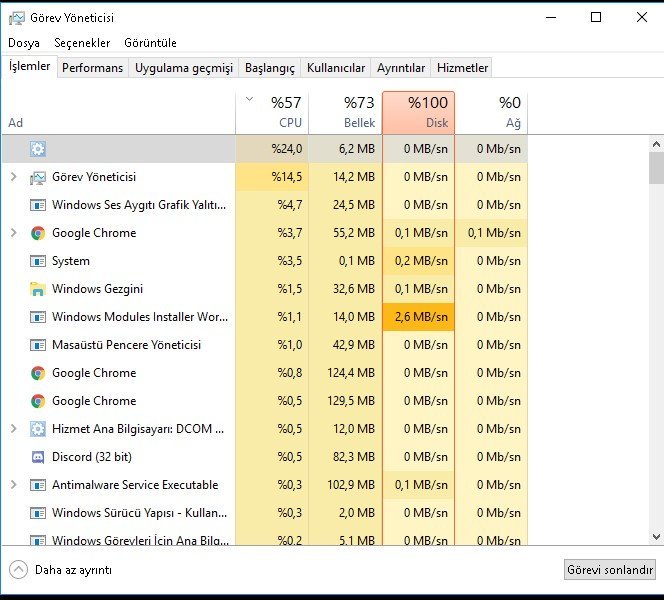Click the Antimalware Service Executable icon

[x=38, y=485]
